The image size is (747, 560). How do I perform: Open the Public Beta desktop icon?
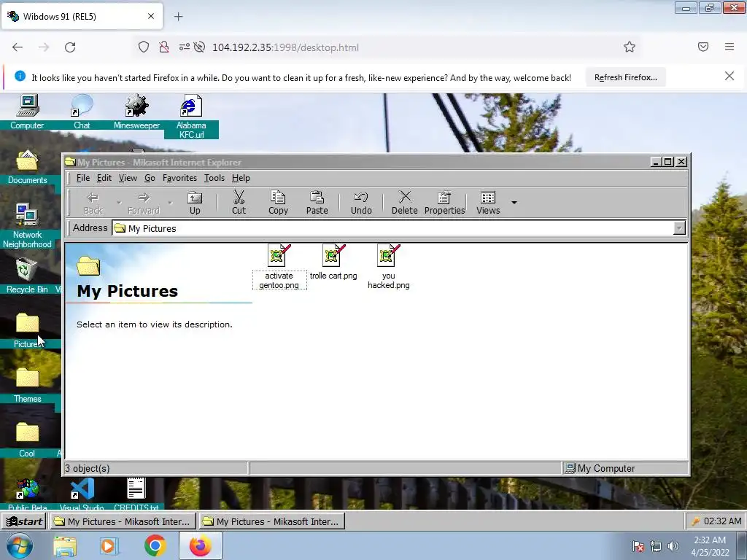pyautogui.click(x=27, y=494)
